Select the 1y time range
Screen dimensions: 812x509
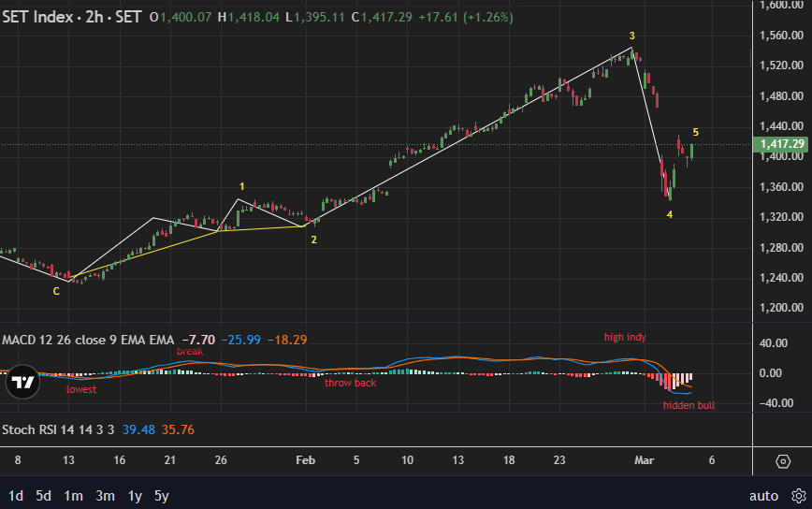[x=135, y=496]
